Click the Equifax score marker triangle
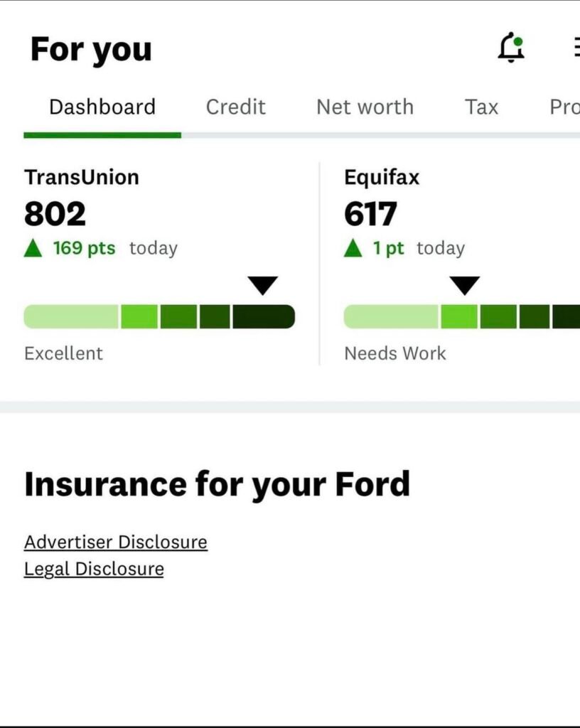The width and height of the screenshot is (580, 728). click(465, 286)
